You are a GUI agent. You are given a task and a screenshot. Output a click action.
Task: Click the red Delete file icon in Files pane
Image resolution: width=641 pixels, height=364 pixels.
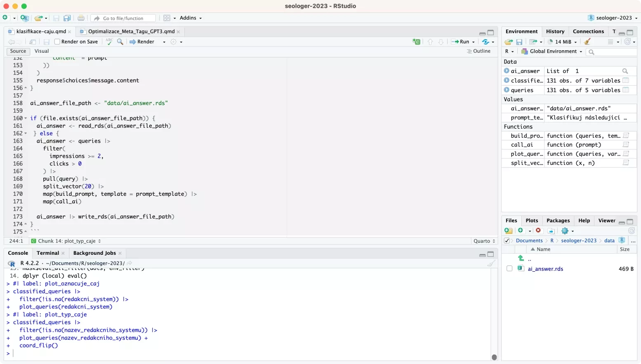tap(538, 230)
